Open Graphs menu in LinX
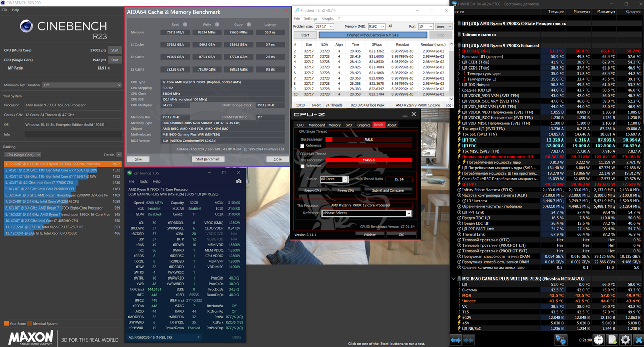Screen dimensions: 644x347 point(328,18)
